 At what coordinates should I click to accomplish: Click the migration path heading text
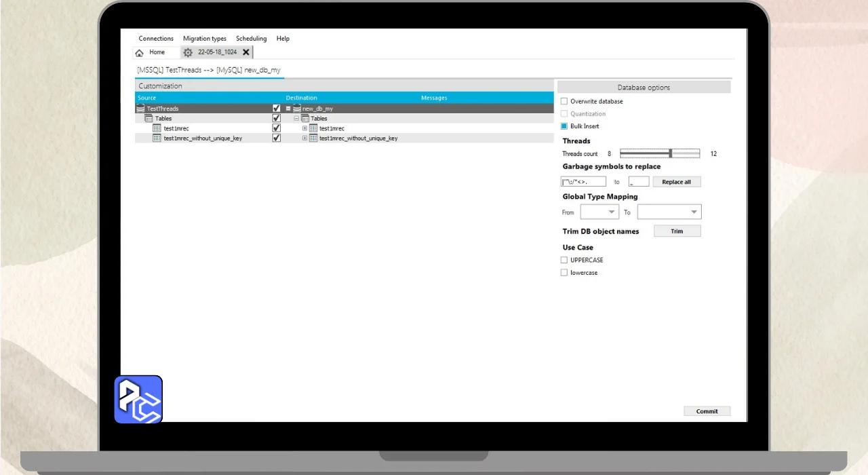(209, 70)
